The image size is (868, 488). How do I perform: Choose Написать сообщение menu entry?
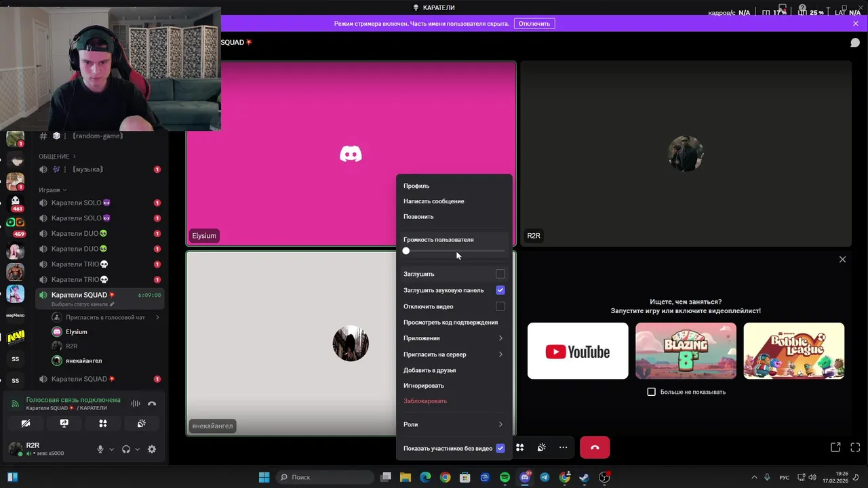454,201
